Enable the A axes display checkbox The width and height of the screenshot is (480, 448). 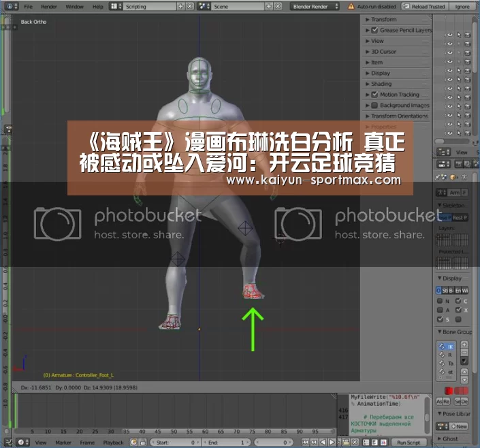click(440, 310)
